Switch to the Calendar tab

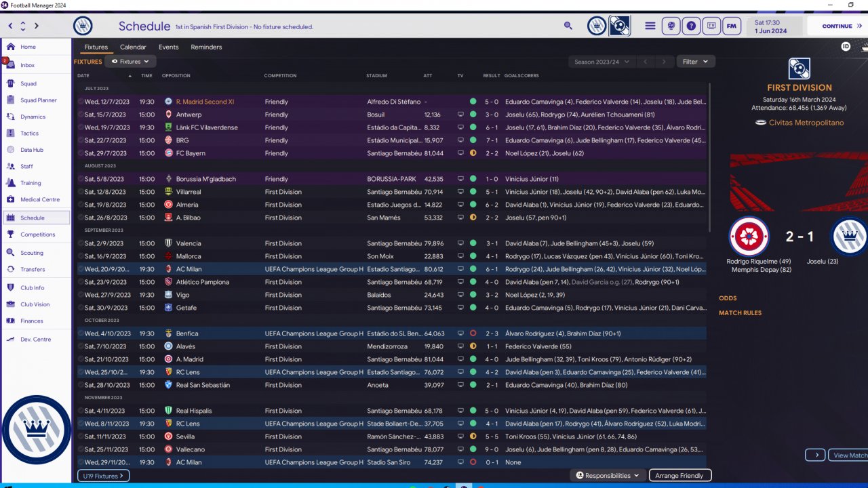133,47
